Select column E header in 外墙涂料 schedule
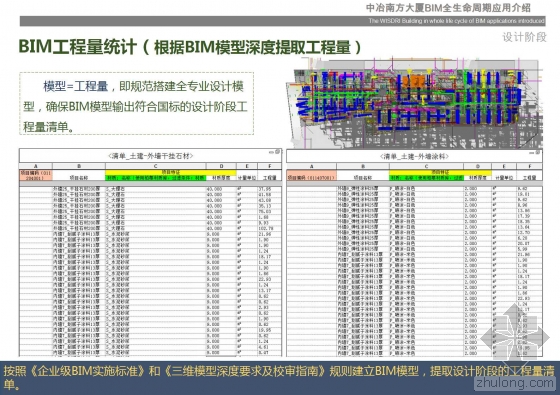560x395 pixels. click(504, 166)
